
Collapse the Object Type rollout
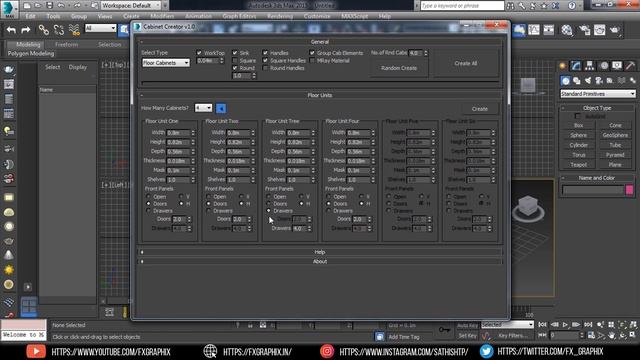[x=597, y=108]
